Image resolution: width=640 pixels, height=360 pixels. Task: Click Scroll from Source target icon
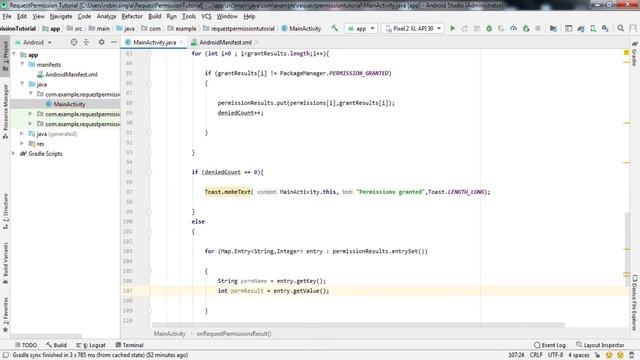(73, 42)
